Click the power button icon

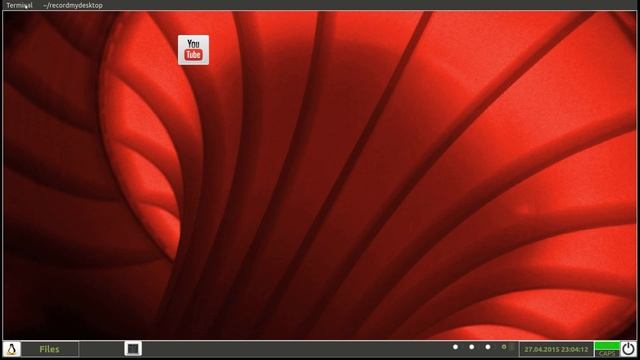click(628, 349)
